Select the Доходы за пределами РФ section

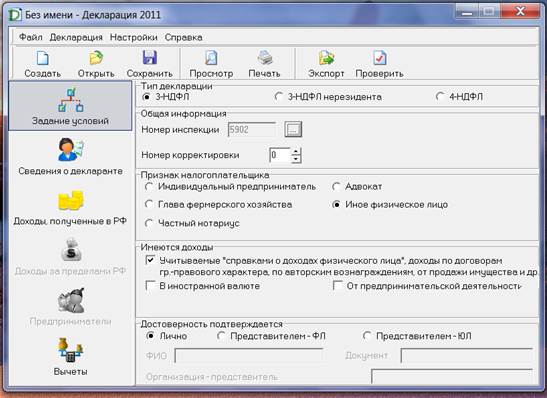70,256
